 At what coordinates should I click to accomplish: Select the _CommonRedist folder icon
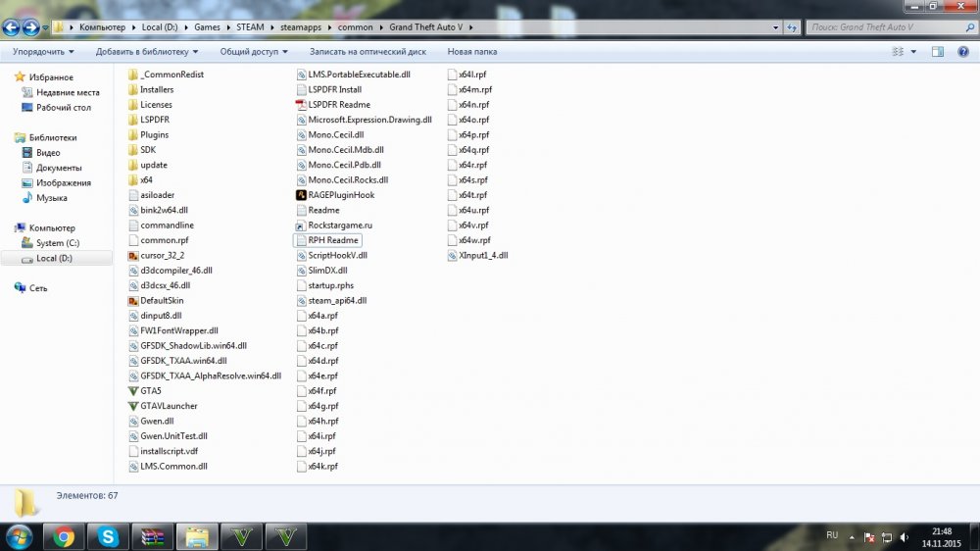(x=133, y=75)
